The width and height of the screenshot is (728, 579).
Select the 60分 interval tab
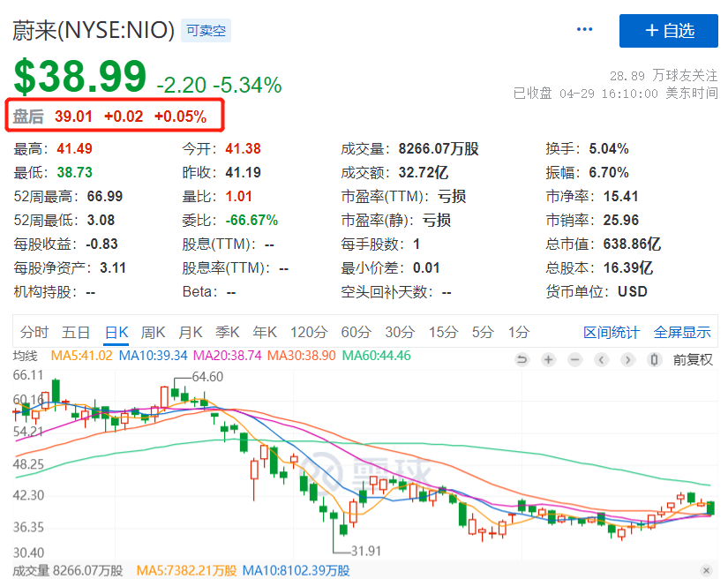356,332
